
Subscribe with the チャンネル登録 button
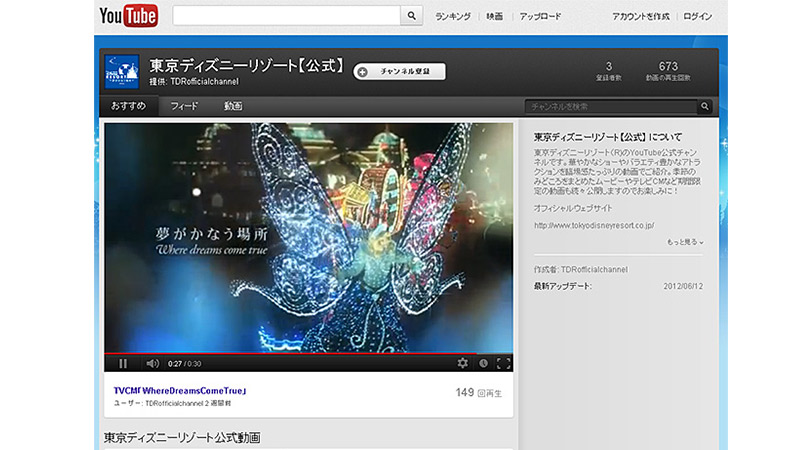coord(399,71)
